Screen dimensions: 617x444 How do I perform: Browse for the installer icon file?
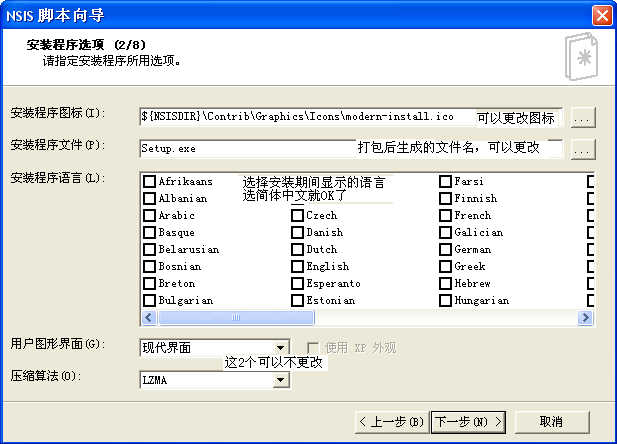(x=582, y=118)
